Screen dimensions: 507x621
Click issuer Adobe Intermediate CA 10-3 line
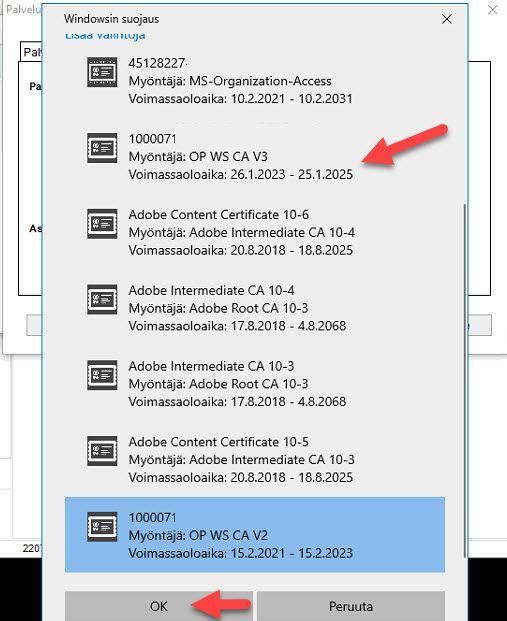tap(242, 460)
